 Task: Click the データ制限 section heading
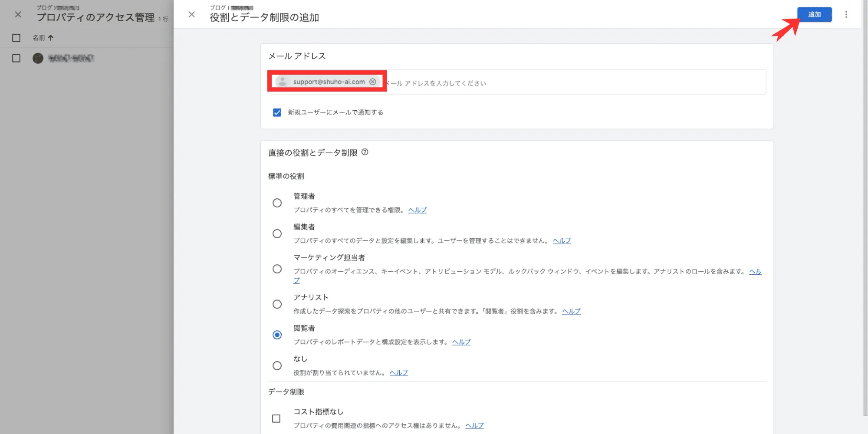point(286,392)
